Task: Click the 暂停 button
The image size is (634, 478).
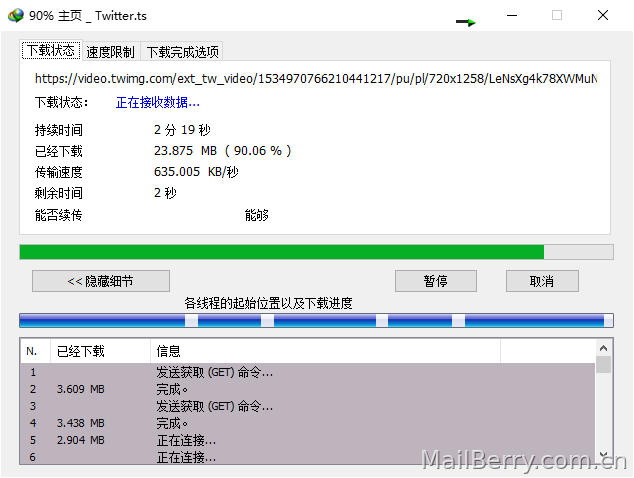Action: click(x=435, y=281)
